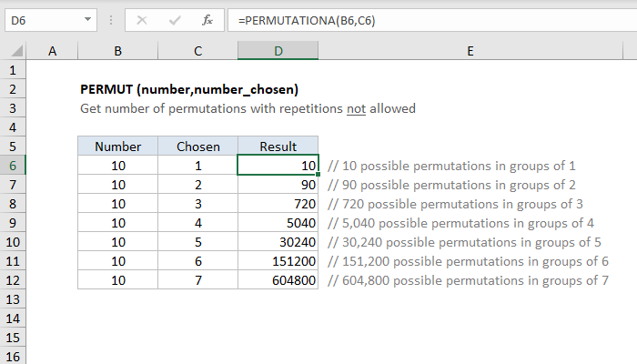The height and width of the screenshot is (364, 637).
Task: Click the fill handle of cell D6
Action: pyautogui.click(x=318, y=175)
